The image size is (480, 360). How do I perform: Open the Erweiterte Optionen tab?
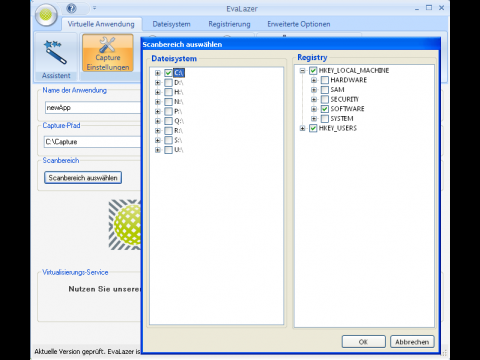coord(299,24)
